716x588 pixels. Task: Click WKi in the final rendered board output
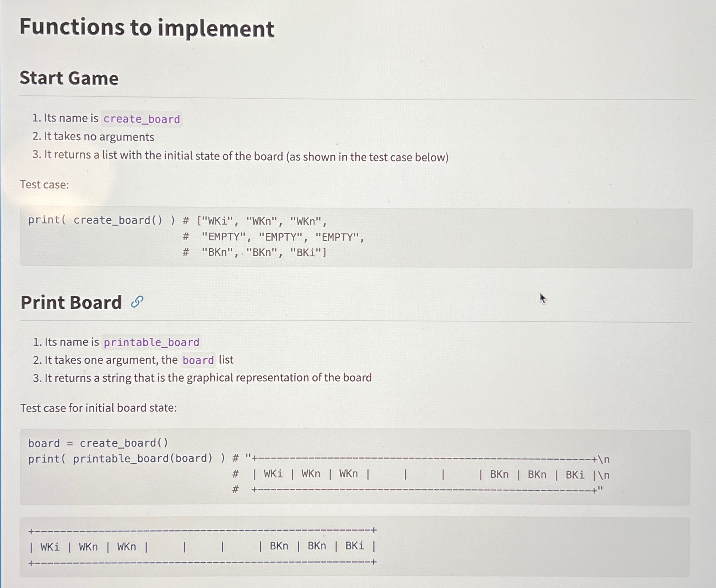coord(50,547)
